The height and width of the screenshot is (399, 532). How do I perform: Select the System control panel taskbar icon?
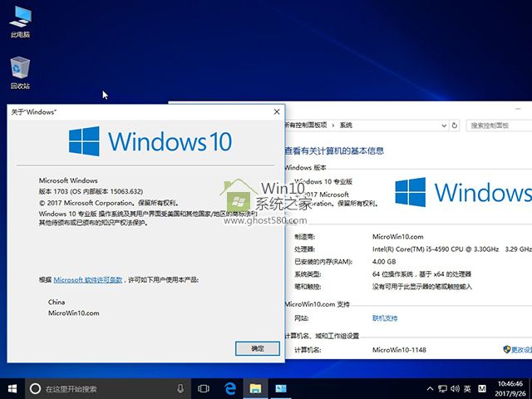click(x=281, y=389)
